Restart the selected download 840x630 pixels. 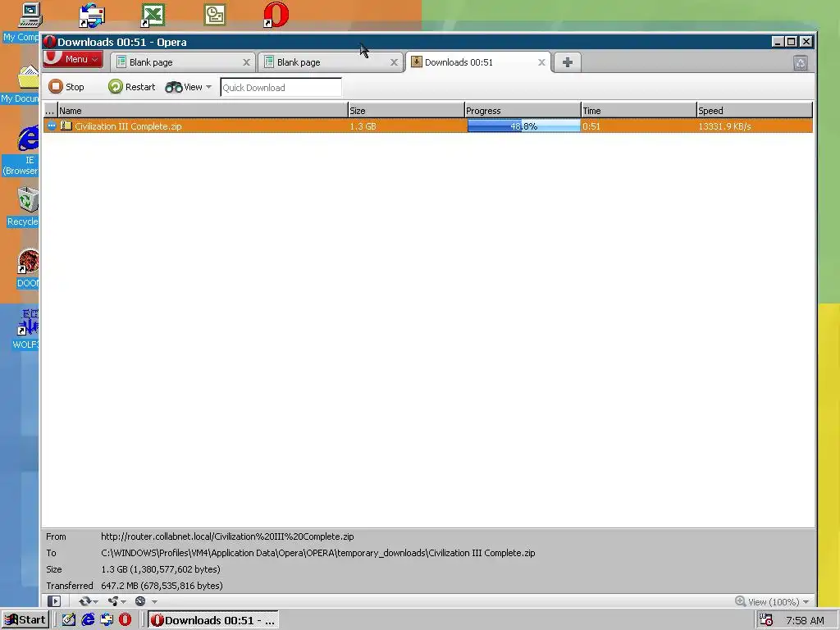[132, 87]
